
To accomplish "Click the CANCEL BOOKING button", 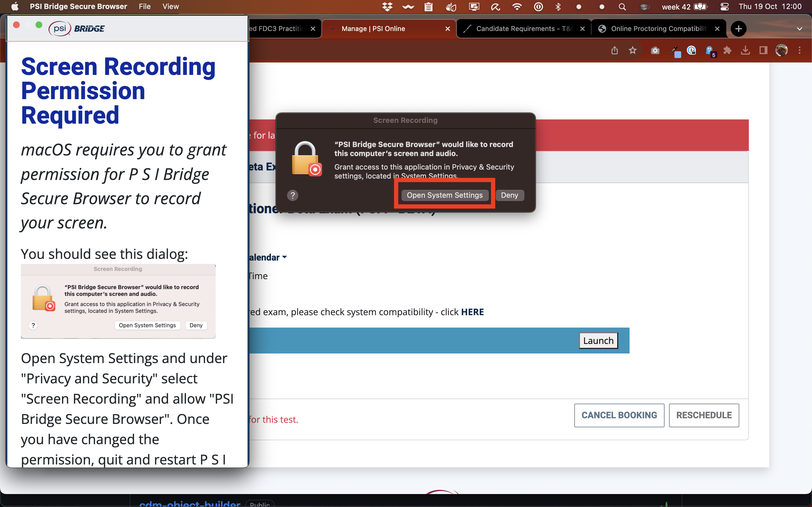I will [619, 415].
